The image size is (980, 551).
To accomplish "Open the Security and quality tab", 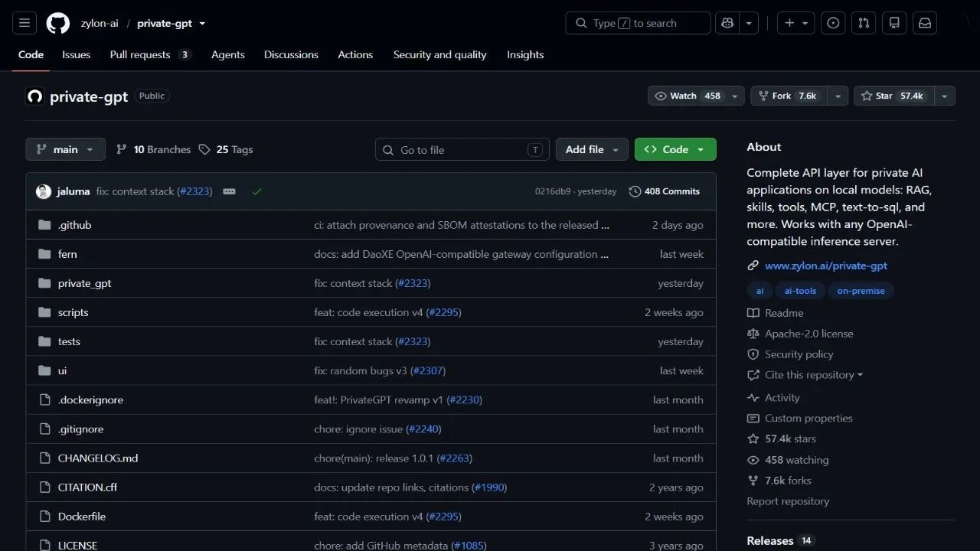I will [439, 54].
